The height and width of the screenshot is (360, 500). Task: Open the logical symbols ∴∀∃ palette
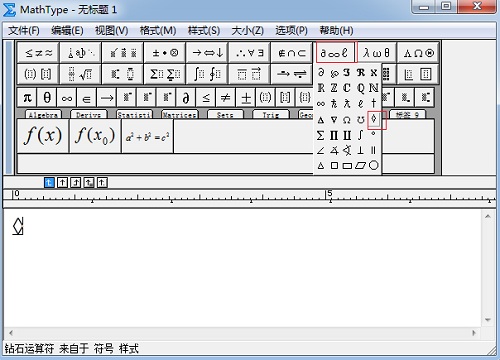point(250,53)
